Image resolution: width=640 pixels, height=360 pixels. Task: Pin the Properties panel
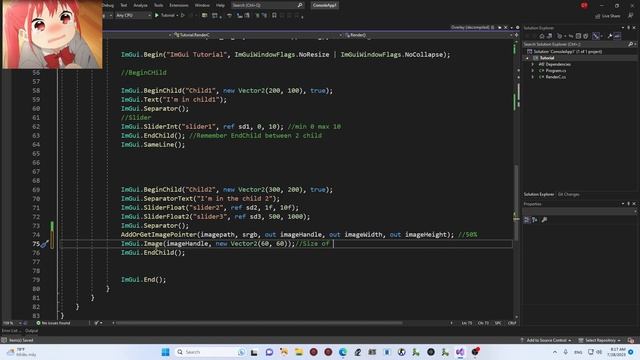pyautogui.click(x=629, y=204)
